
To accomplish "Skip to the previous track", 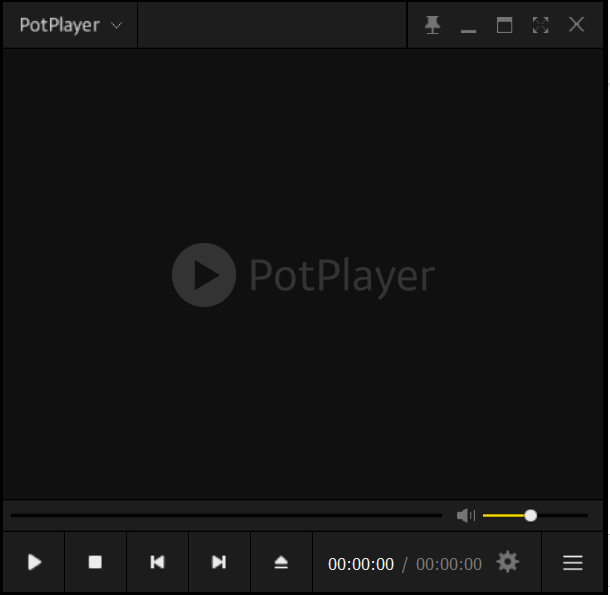I will [x=157, y=563].
